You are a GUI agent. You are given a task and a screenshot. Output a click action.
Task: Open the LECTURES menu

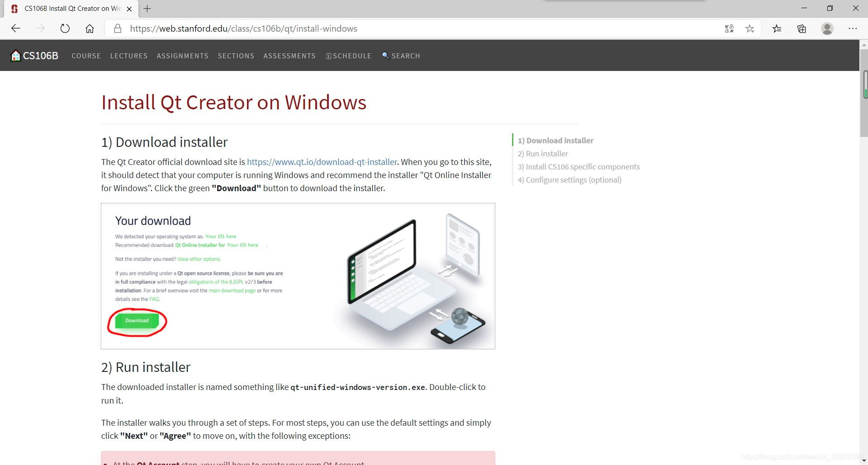129,56
